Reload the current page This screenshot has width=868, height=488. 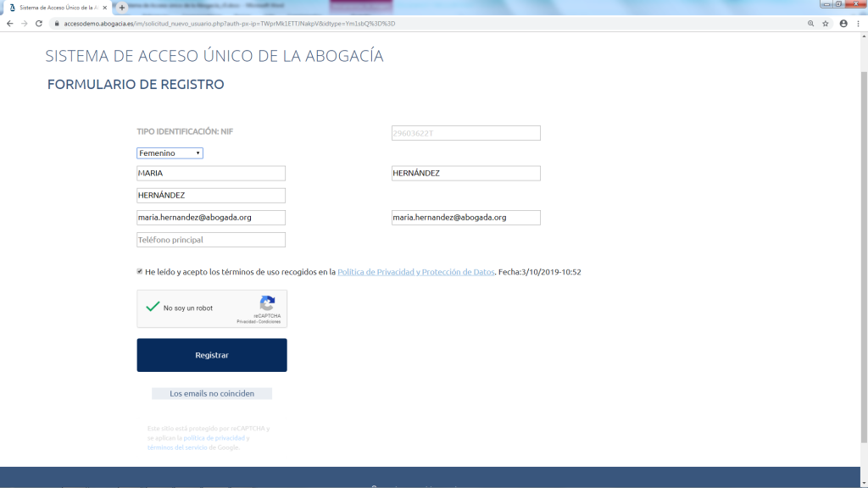click(x=39, y=24)
